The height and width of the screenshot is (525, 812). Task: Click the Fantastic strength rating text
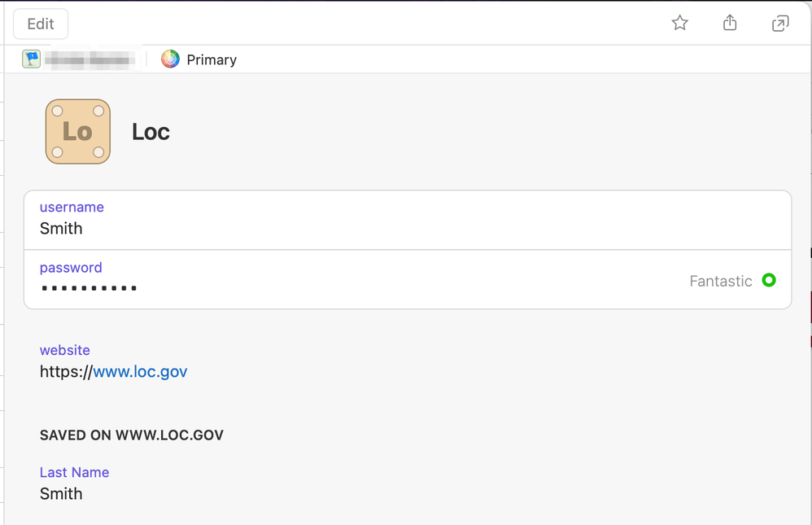[721, 282]
